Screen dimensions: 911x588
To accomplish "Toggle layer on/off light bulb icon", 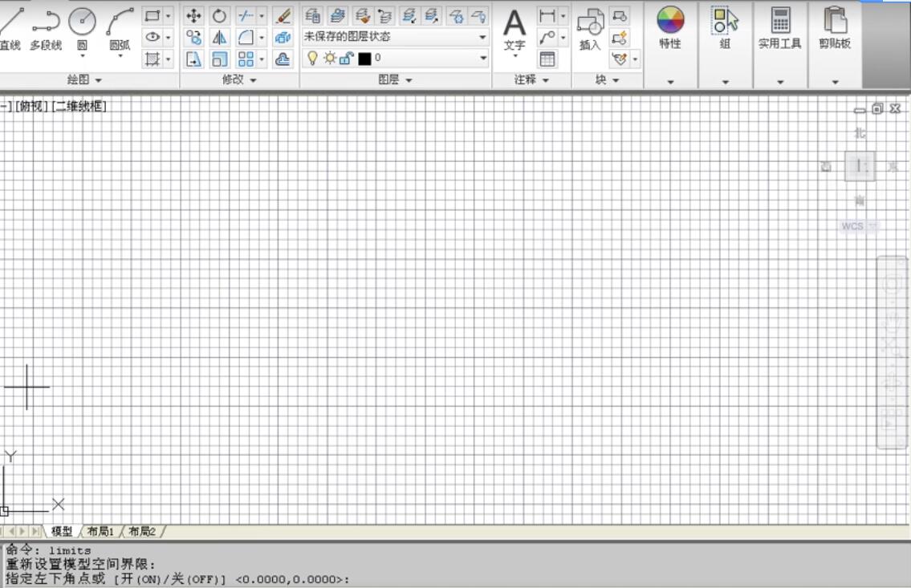I will 312,58.
